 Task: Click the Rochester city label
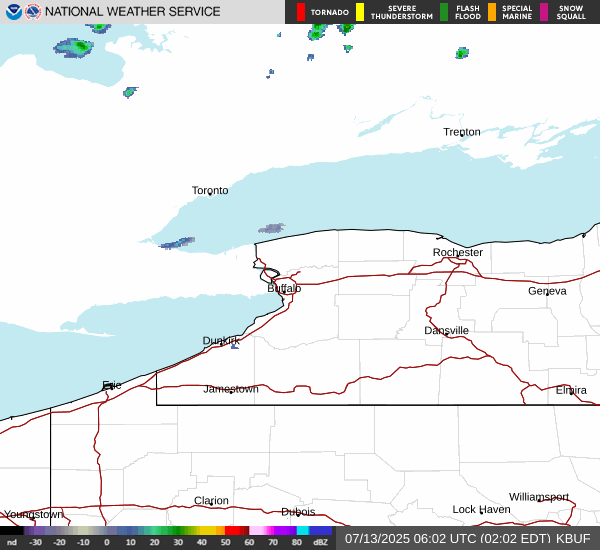tap(458, 252)
